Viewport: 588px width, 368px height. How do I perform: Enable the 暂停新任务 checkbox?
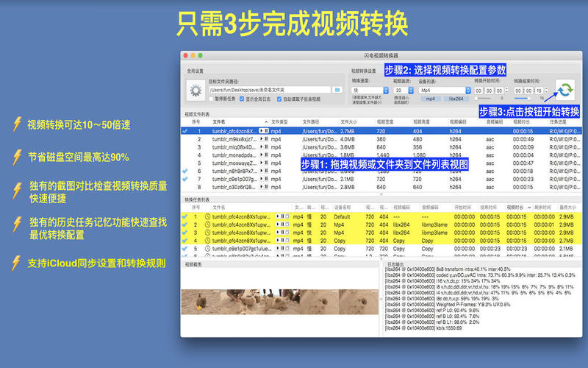212,99
